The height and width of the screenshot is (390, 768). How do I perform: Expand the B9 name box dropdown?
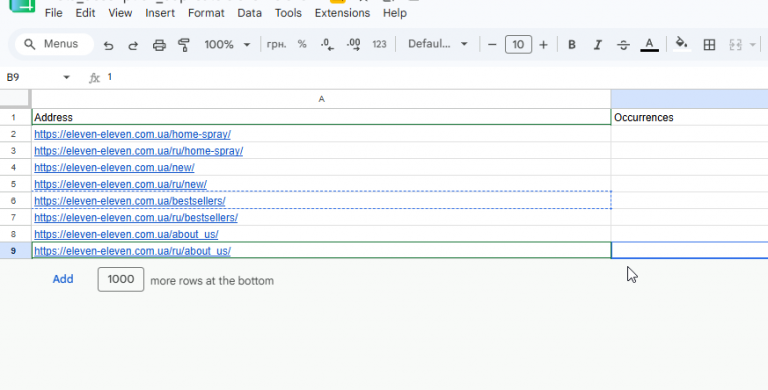pyautogui.click(x=67, y=77)
